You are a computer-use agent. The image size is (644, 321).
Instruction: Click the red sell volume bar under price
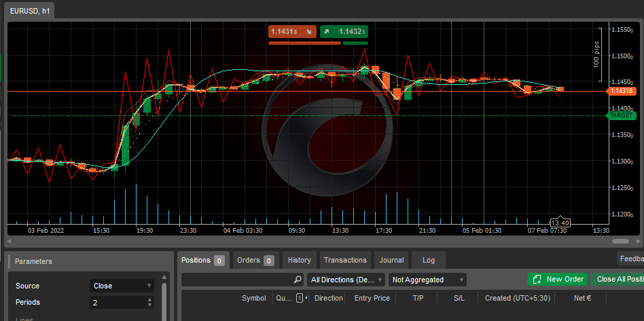tap(304, 43)
